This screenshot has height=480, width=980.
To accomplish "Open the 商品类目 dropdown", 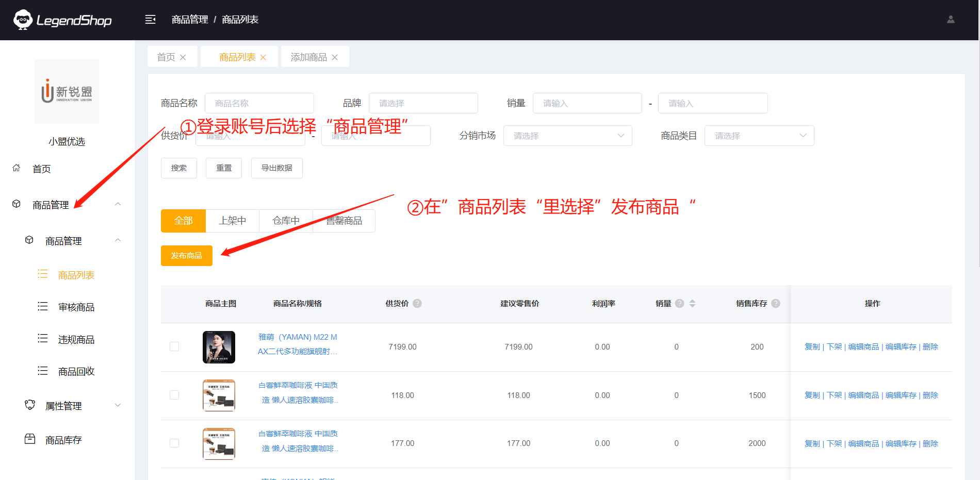I will click(x=759, y=136).
